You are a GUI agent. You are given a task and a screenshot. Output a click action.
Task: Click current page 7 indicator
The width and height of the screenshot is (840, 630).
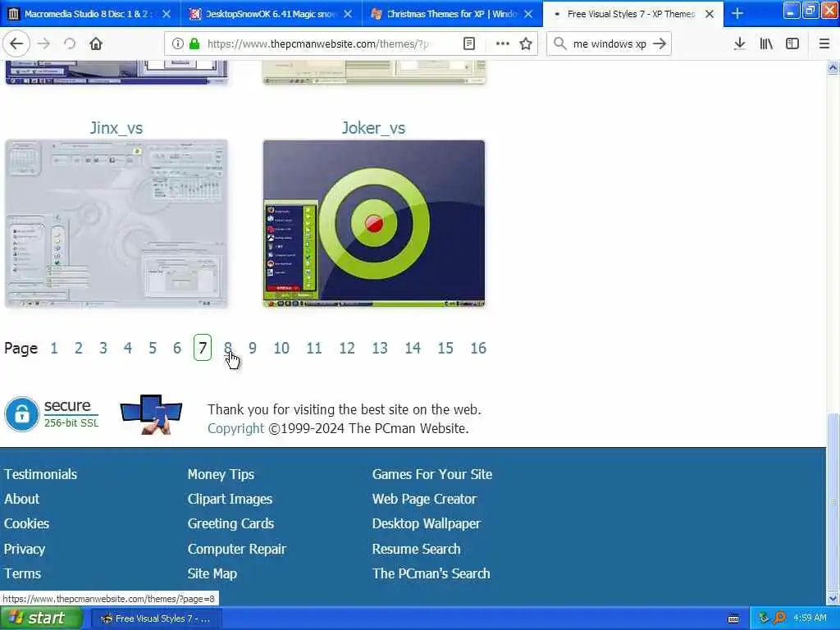(x=203, y=348)
